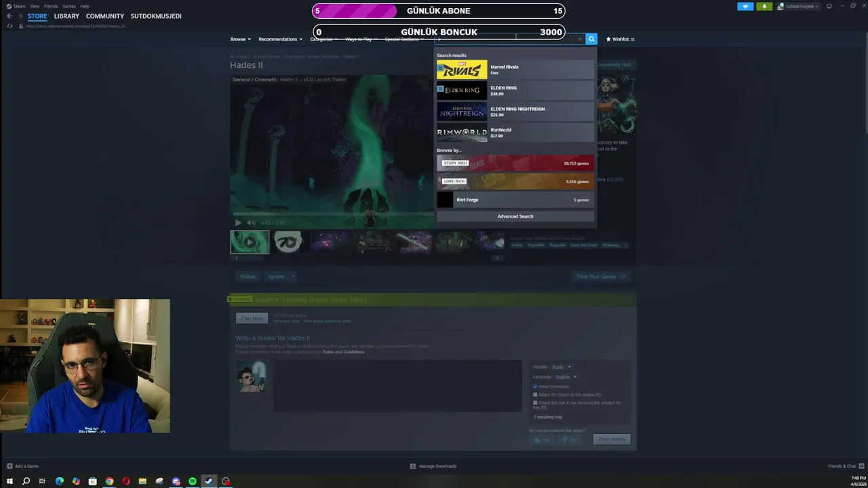Open the Windows Start menu
Screen dimensions: 868x488
pyautogui.click(x=9, y=481)
